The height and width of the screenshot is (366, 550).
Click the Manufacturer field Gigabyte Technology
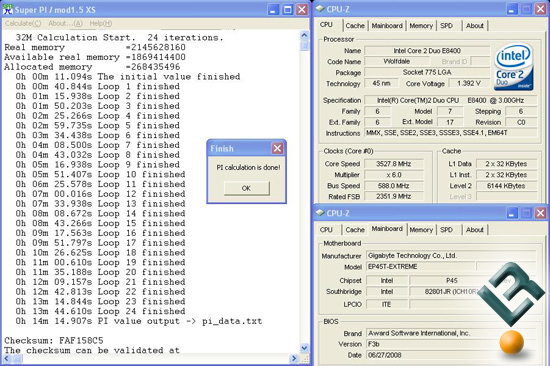(x=451, y=255)
